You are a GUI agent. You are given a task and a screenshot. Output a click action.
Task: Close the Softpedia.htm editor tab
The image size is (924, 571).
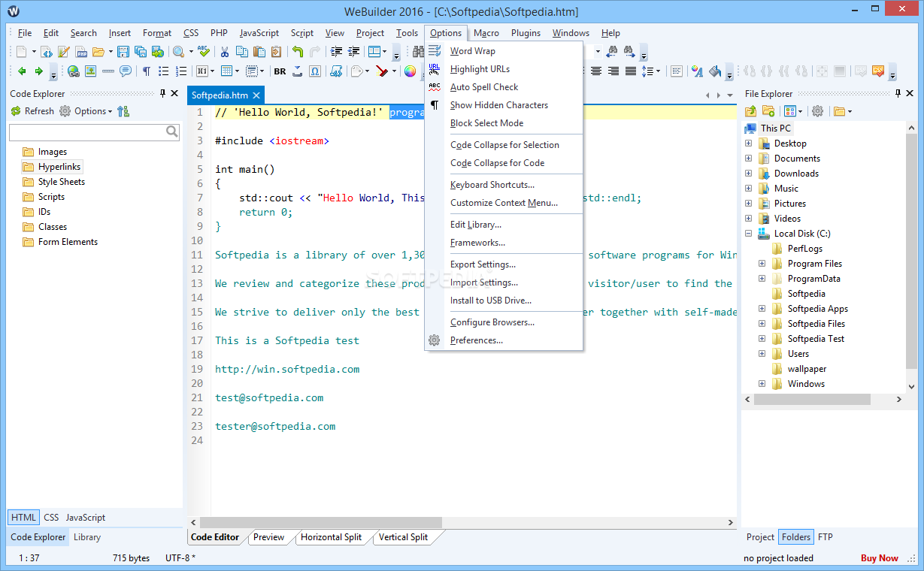(256, 95)
